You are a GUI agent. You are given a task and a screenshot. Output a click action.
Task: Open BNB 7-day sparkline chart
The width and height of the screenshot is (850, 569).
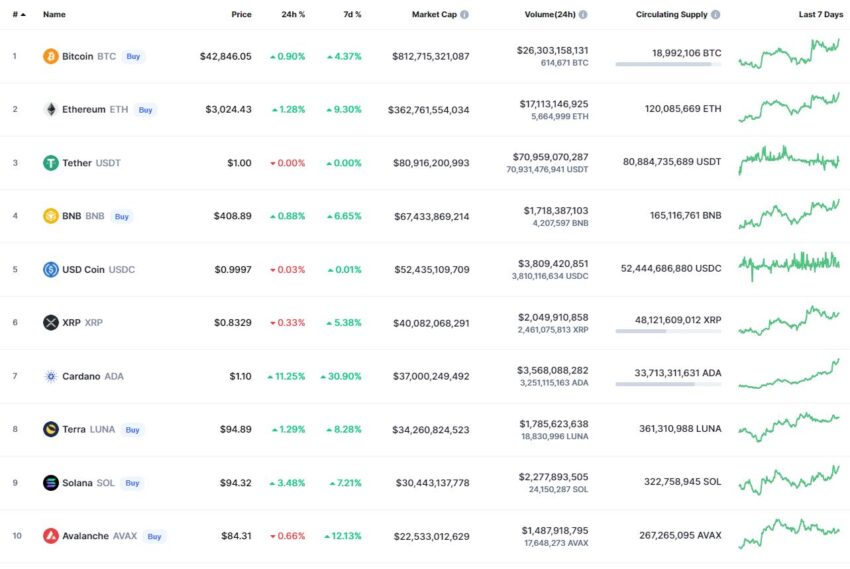click(x=789, y=214)
